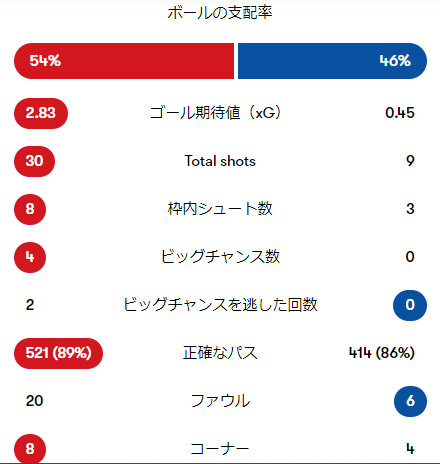This screenshot has height=464, width=440.
Task: Click the 枠内シュート数 label
Action: click(x=220, y=209)
